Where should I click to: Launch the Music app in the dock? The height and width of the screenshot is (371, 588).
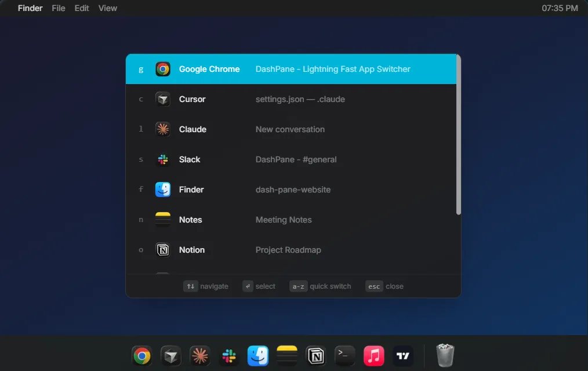coord(374,355)
